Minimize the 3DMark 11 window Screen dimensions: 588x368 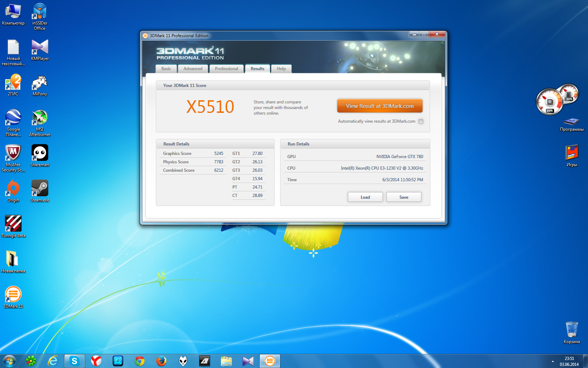click(414, 34)
